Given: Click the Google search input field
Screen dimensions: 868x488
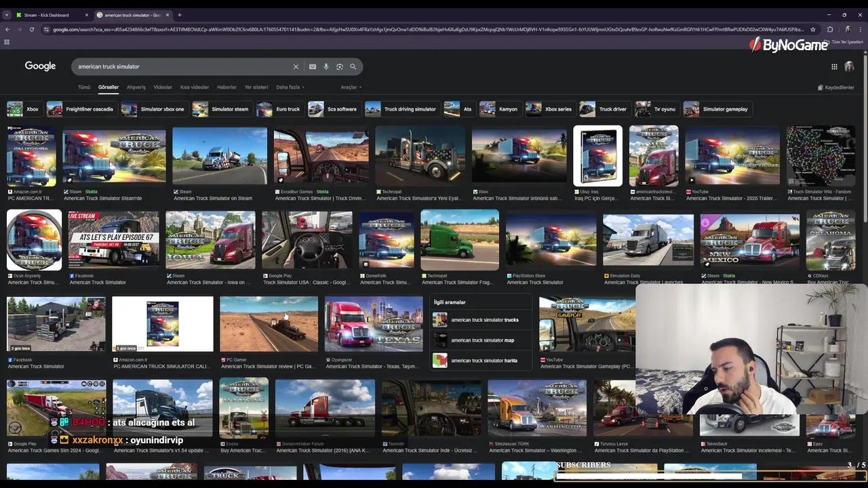Looking at the screenshot, I should click(183, 66).
